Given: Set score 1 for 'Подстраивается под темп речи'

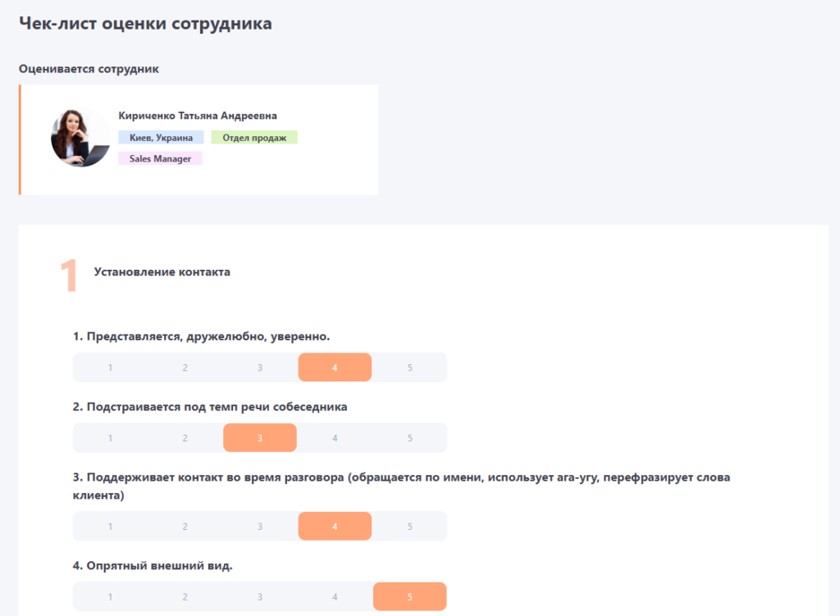Looking at the screenshot, I should (x=110, y=438).
